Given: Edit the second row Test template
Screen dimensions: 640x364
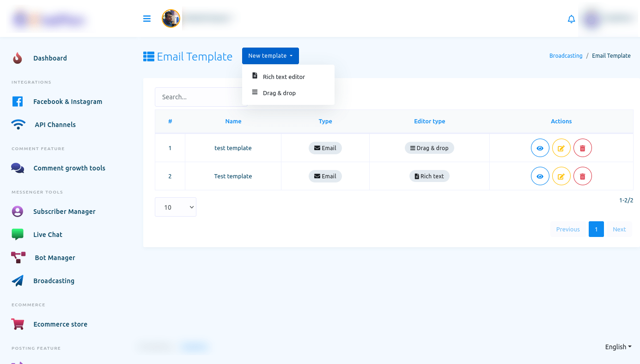Looking at the screenshot, I should (x=561, y=176).
